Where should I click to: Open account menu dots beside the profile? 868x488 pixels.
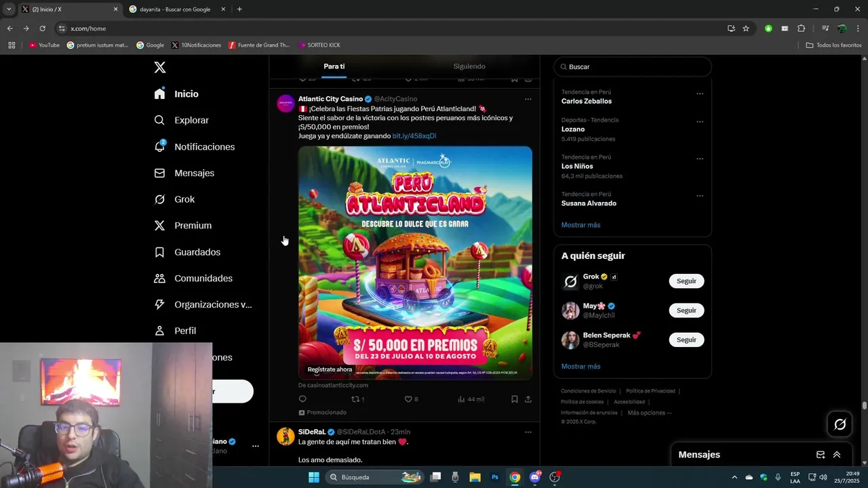[x=256, y=446]
